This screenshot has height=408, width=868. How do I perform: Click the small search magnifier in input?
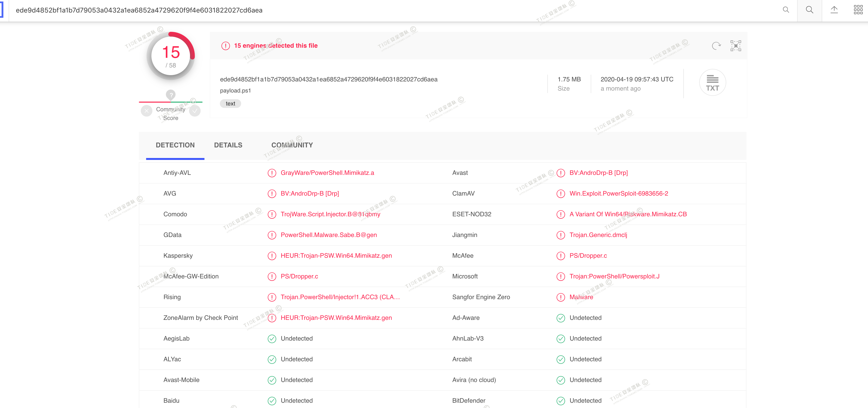(x=786, y=10)
